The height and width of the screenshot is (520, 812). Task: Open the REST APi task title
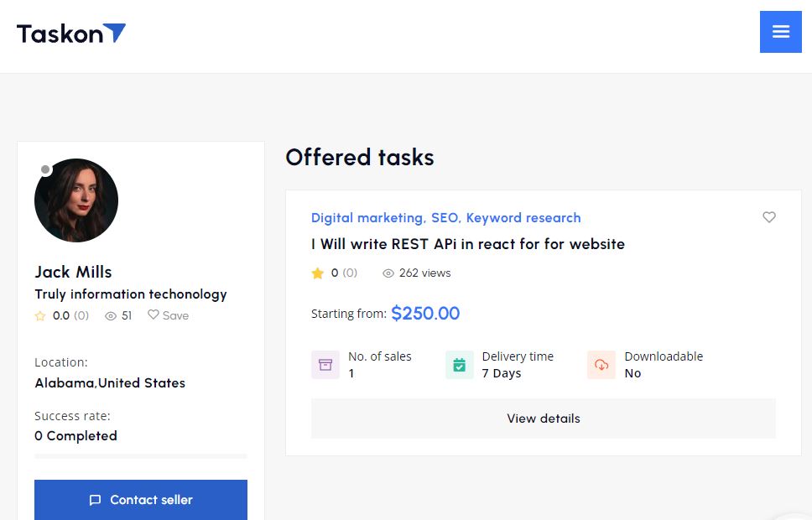pos(467,244)
